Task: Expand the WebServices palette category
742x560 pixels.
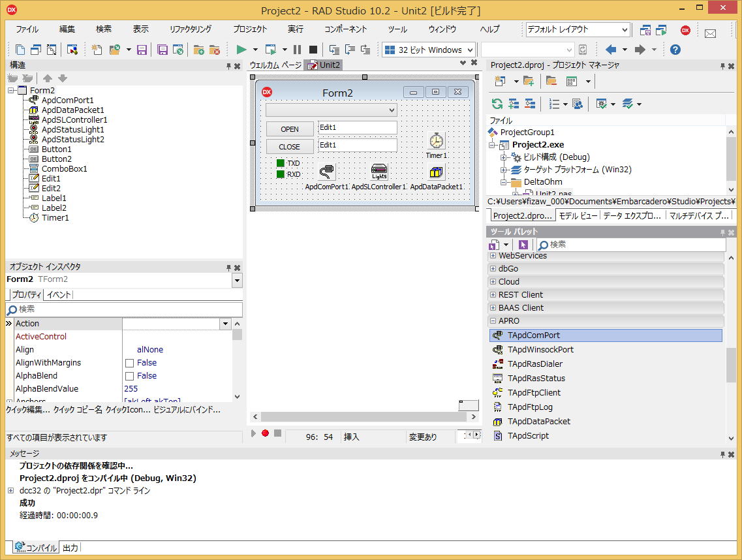Action: pyautogui.click(x=493, y=256)
